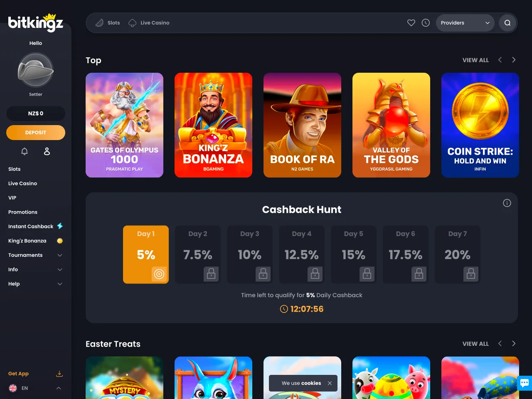The height and width of the screenshot is (399, 532).
Task: Open the Providers dropdown
Action: [x=465, y=23]
